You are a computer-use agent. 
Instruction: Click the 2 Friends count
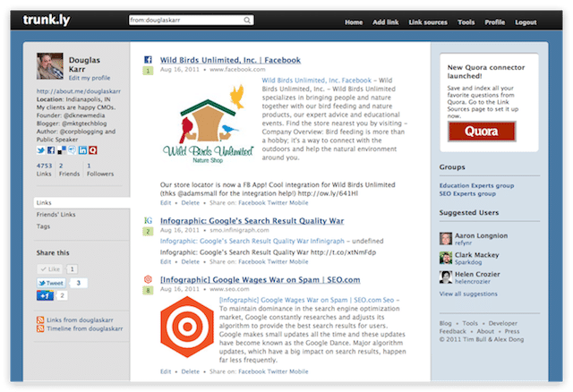point(69,169)
